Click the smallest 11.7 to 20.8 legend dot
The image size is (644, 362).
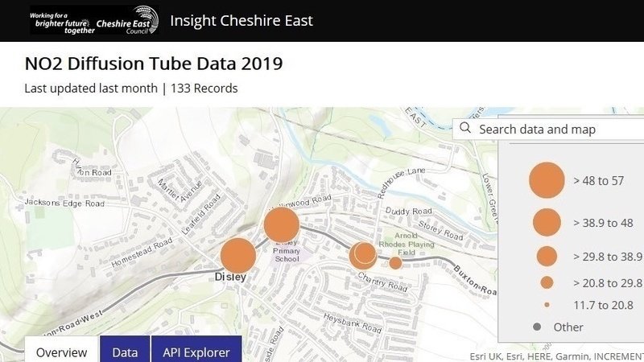click(547, 305)
